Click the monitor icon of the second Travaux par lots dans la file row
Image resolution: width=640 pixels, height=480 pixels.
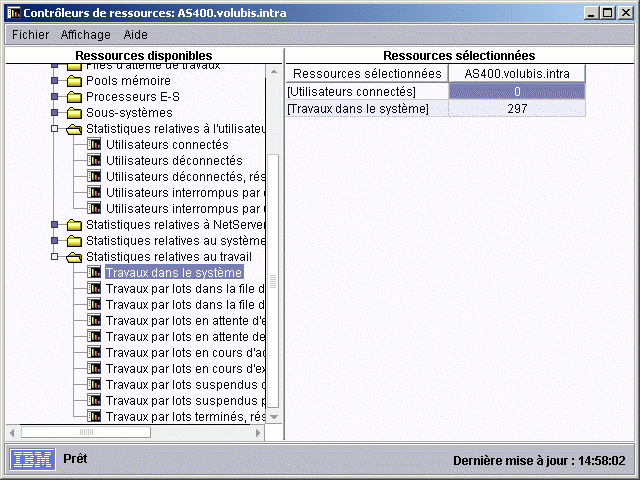point(94,304)
